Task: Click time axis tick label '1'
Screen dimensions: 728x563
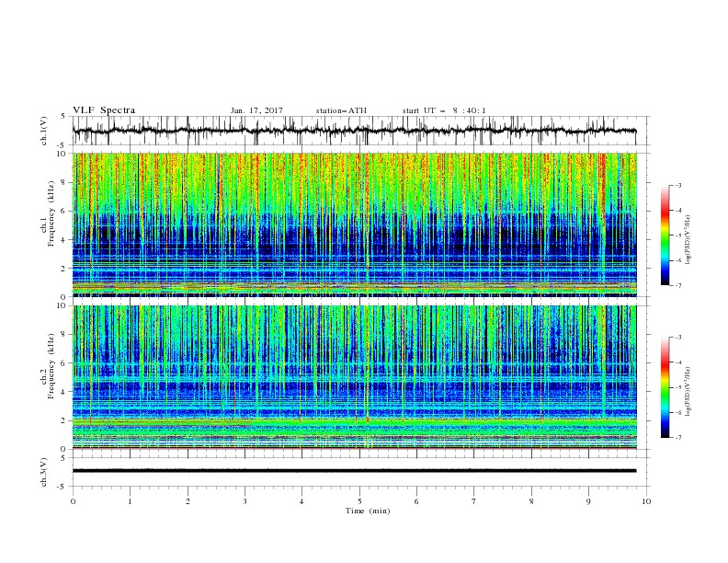Action: [130, 501]
